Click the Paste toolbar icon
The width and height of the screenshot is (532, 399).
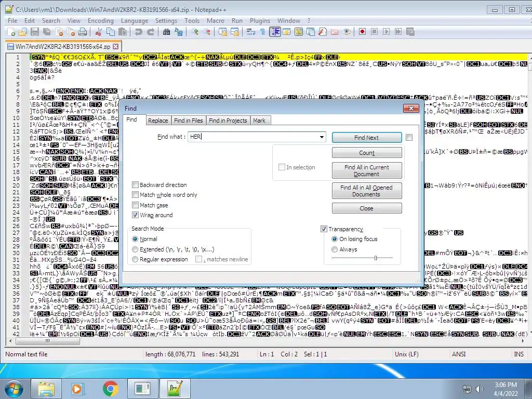(123, 32)
